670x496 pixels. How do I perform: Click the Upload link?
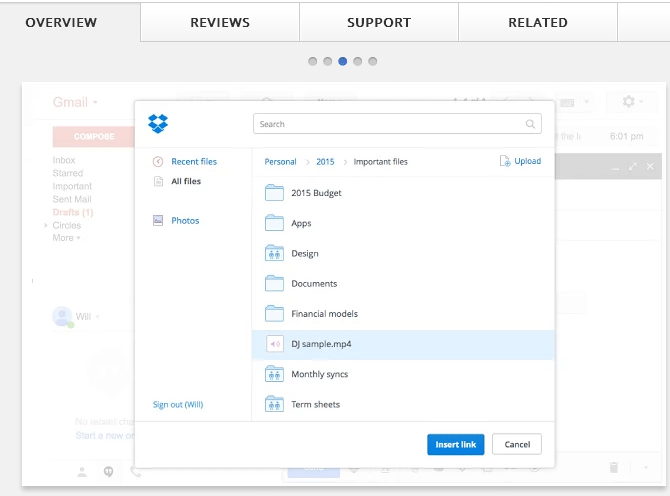[x=527, y=161]
